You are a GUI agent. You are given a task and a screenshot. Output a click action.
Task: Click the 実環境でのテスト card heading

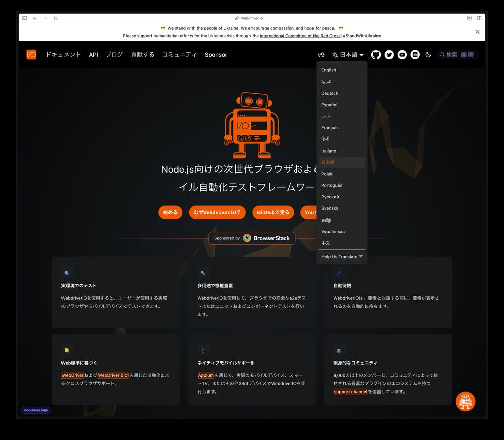pyautogui.click(x=79, y=286)
